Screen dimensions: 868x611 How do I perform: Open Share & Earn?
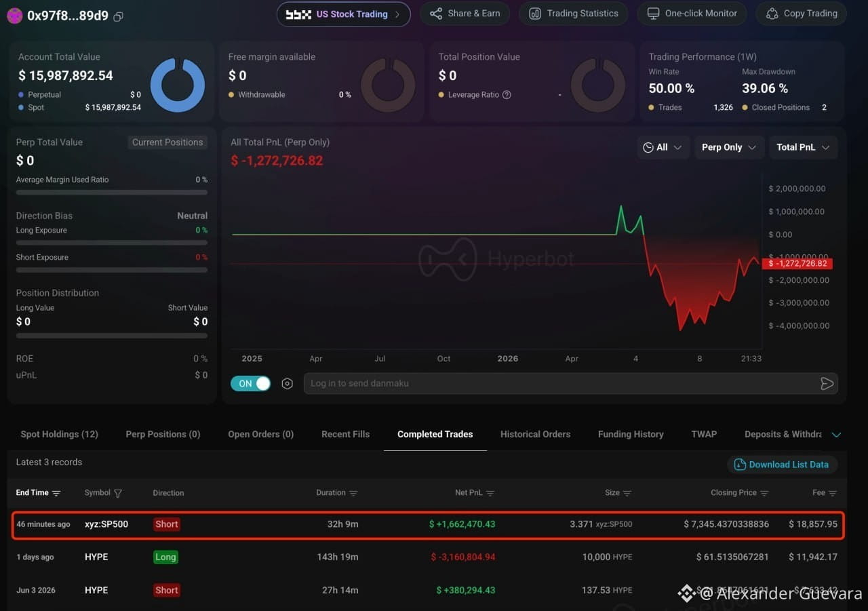(x=465, y=14)
